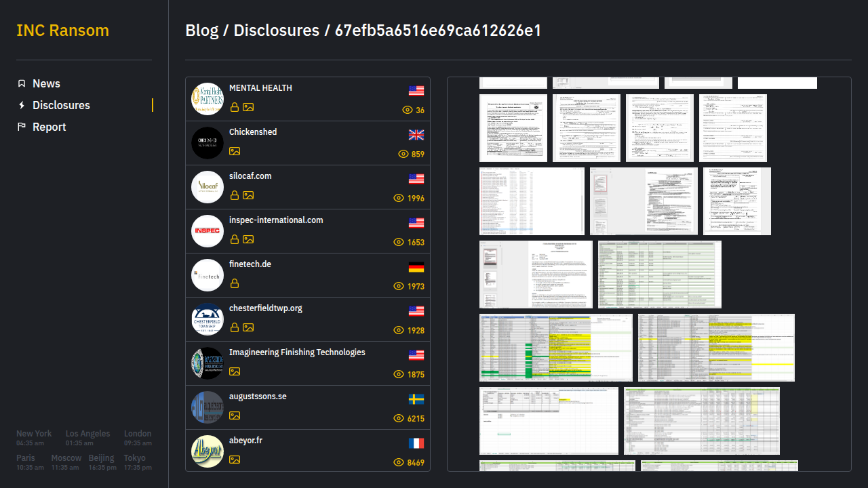This screenshot has height=488, width=868.
Task: Go to the Report sidebar item
Action: (x=49, y=127)
